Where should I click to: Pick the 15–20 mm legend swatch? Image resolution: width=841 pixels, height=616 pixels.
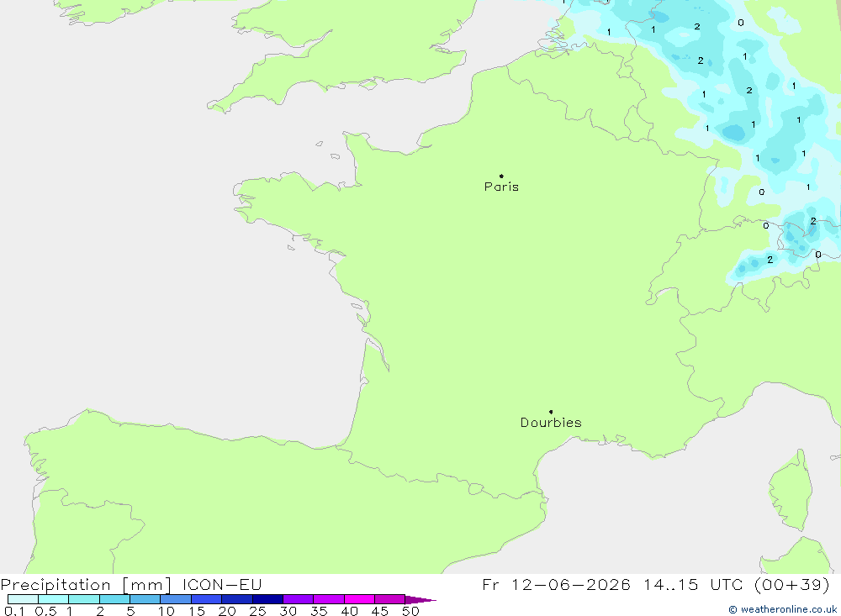[x=207, y=599]
